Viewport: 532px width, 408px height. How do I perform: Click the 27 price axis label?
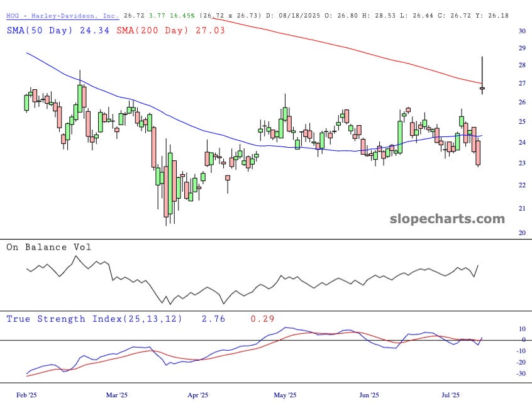522,83
